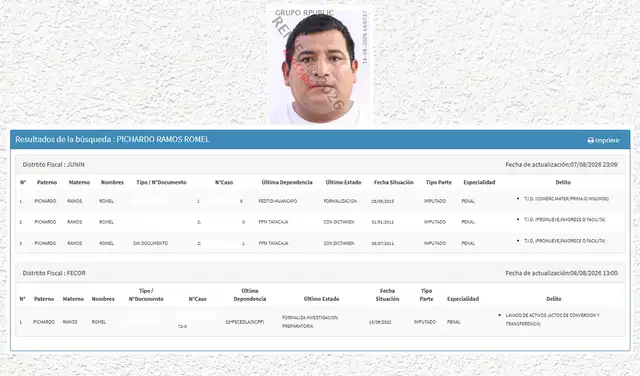The image size is (640, 376).
Task: Select 'IMPUTADO' in JUNIN row 1
Action: 435,201
